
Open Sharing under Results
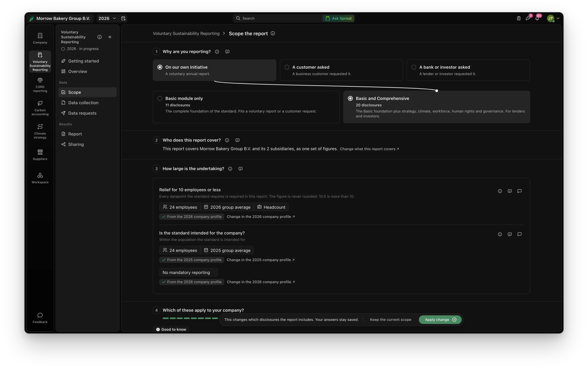point(88,145)
